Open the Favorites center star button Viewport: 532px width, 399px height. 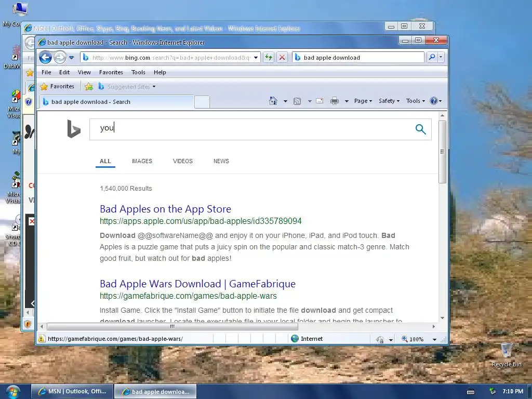click(57, 87)
